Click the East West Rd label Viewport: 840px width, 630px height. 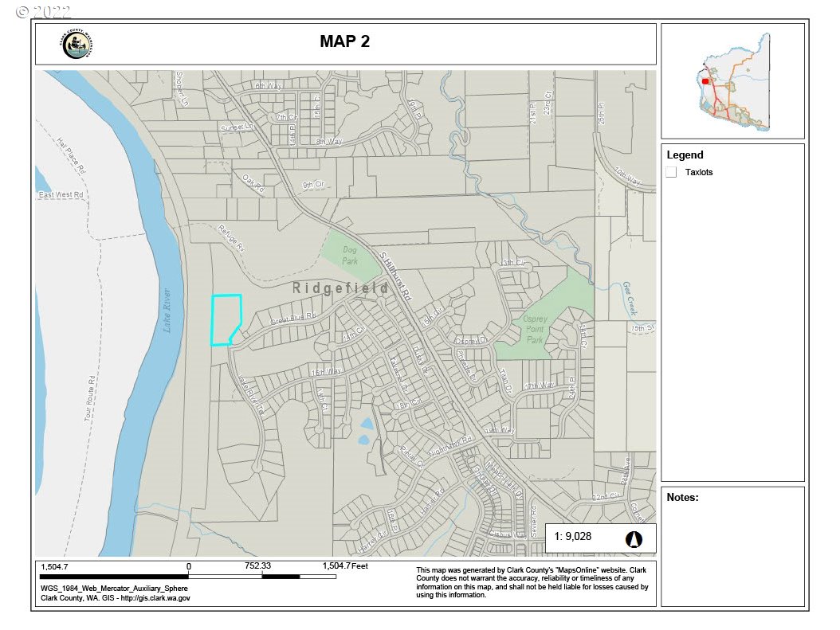click(x=61, y=195)
